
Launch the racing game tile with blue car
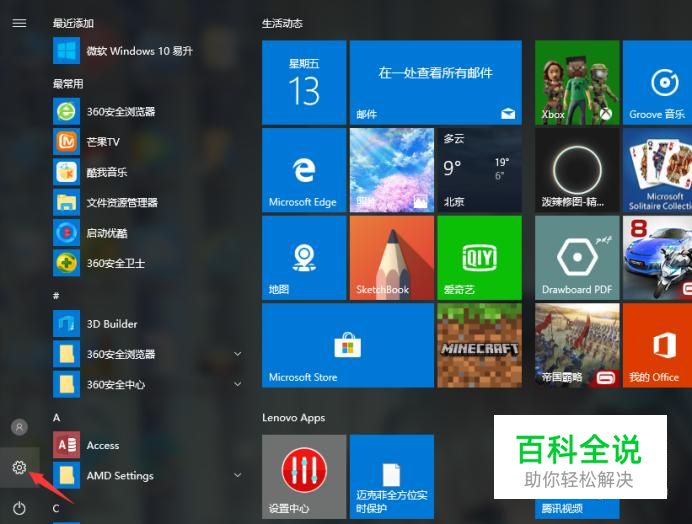[657, 258]
